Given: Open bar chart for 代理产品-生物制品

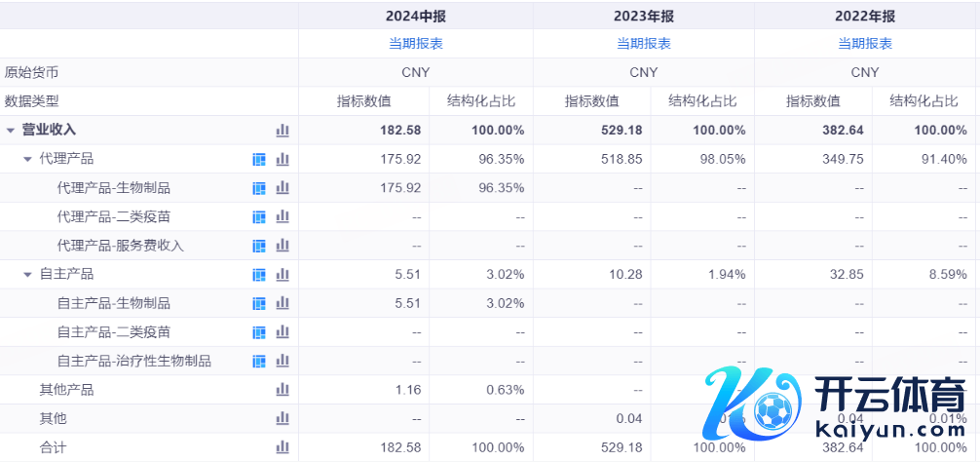Looking at the screenshot, I should 283,188.
